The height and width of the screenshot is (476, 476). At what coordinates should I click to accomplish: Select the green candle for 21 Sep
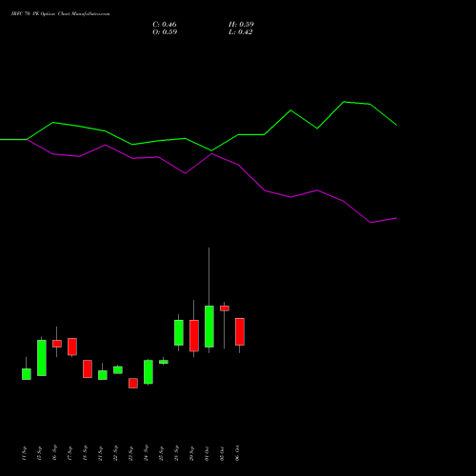(x=103, y=375)
